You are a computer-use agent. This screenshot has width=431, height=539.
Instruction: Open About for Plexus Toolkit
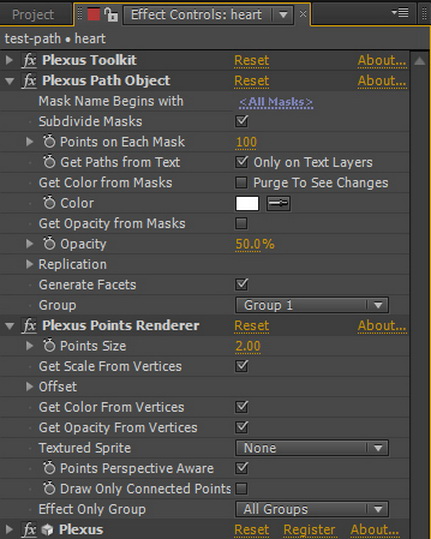point(382,60)
